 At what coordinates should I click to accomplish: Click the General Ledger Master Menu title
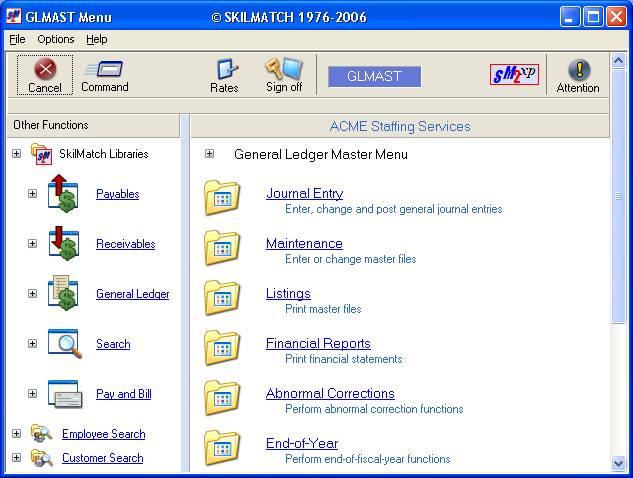321,155
